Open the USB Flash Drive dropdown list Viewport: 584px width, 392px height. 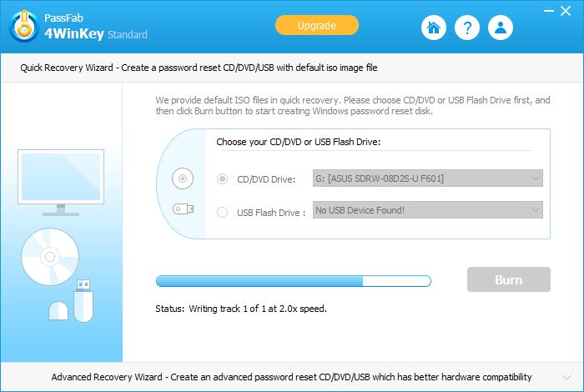click(x=427, y=210)
